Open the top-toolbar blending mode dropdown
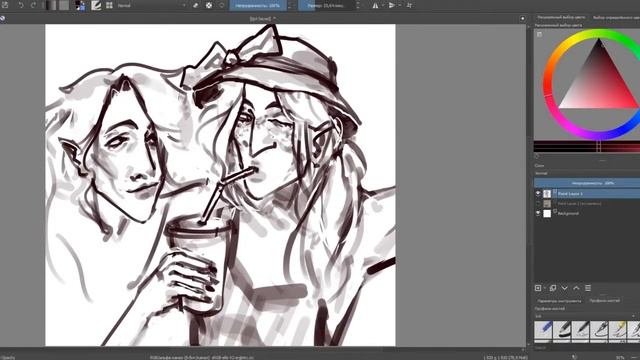Screen dimensions: 640x360 (151, 5)
